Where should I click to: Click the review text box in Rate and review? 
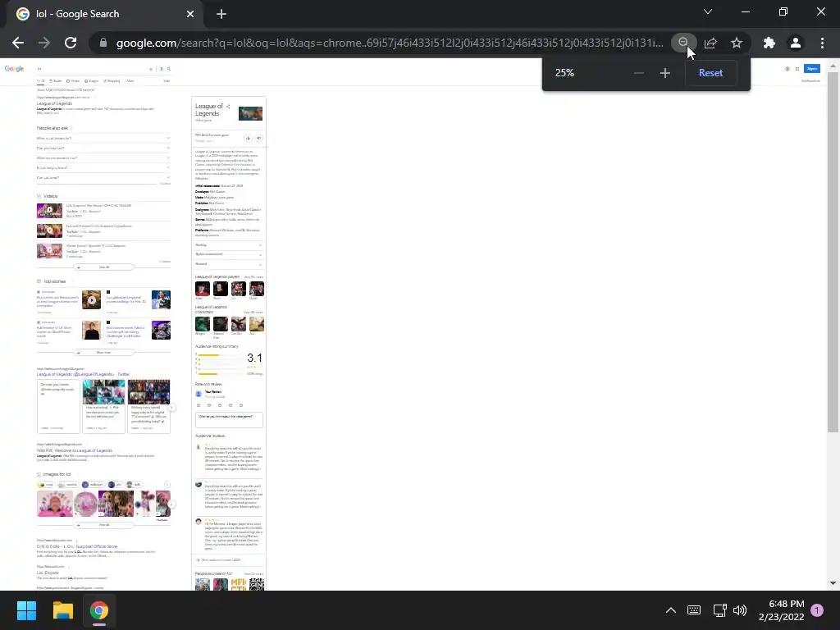[x=230, y=419]
